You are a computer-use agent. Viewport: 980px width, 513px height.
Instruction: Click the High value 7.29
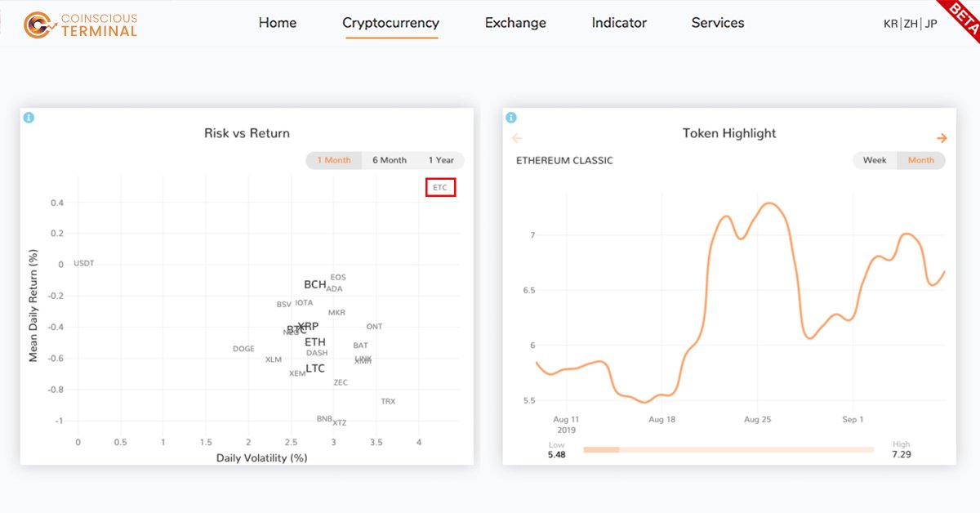[902, 454]
